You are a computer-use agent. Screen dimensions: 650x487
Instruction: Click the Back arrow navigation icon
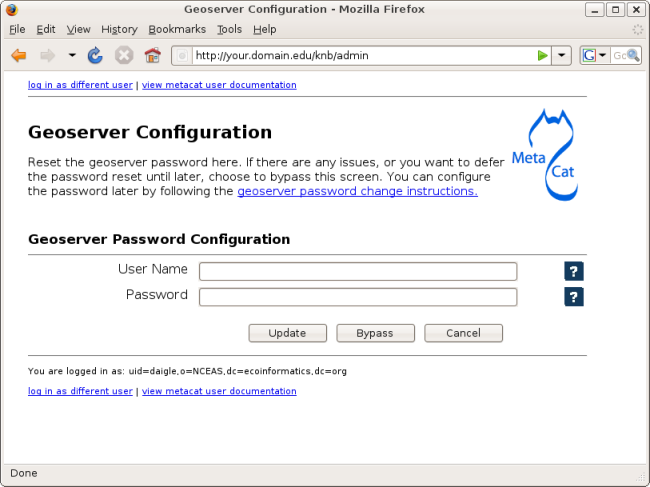[18, 55]
